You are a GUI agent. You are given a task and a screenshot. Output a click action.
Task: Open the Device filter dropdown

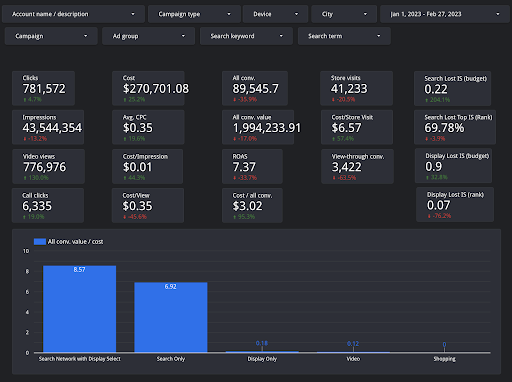click(x=275, y=14)
